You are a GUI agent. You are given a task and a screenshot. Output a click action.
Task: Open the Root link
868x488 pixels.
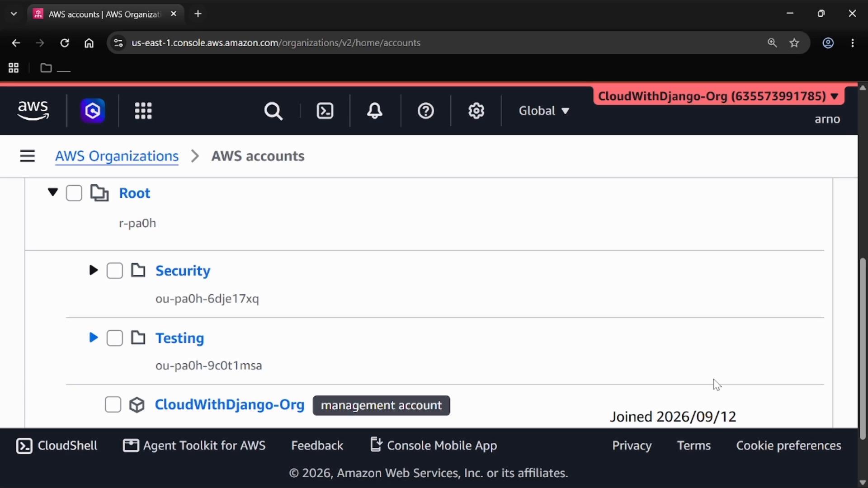pyautogui.click(x=134, y=193)
